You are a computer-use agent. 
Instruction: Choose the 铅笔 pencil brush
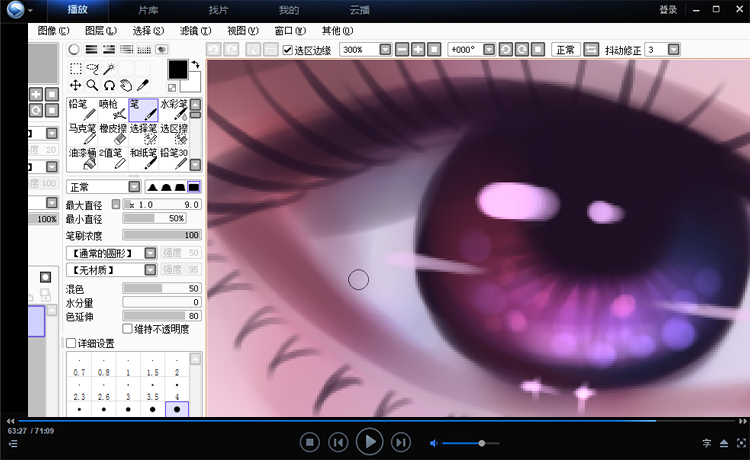click(x=82, y=110)
